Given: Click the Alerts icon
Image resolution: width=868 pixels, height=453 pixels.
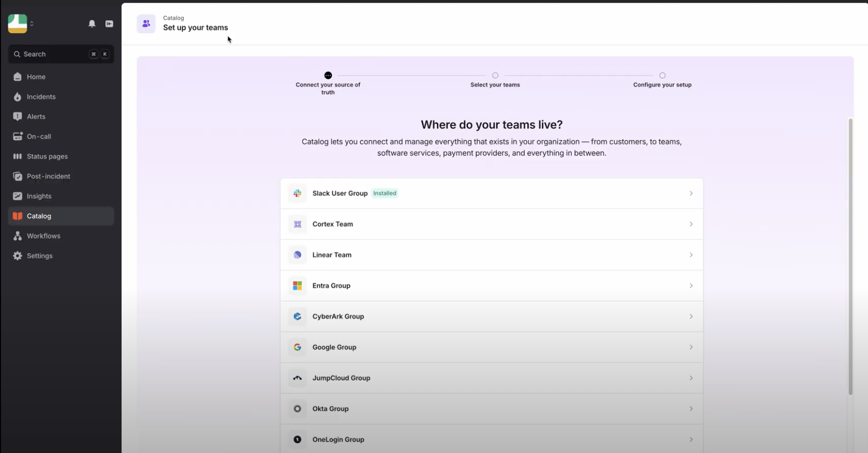Looking at the screenshot, I should 18,116.
